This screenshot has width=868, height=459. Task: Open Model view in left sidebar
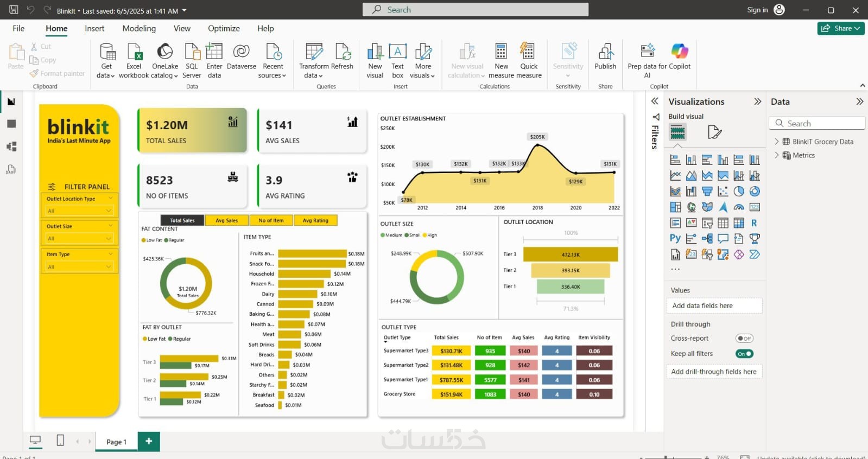(x=11, y=146)
